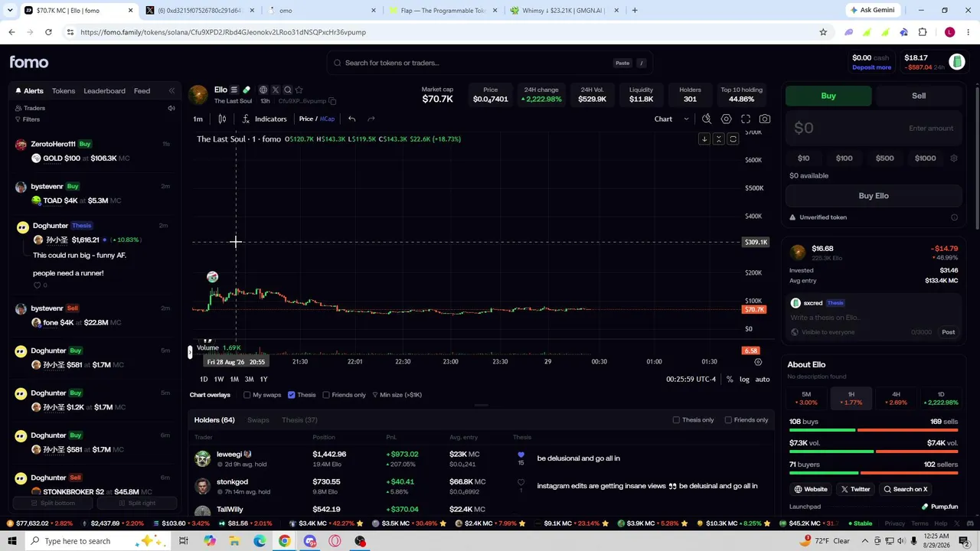
Task: Open Ello token X profile icon
Action: (276, 90)
